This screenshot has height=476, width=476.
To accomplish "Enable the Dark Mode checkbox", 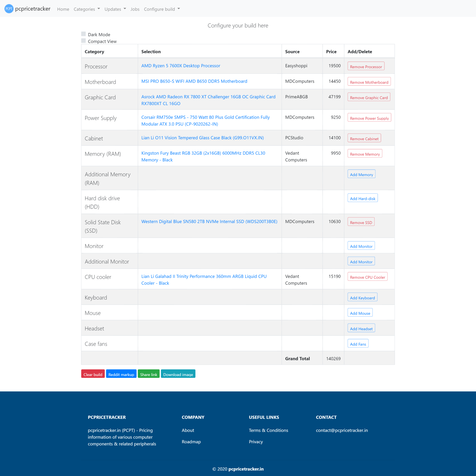I will pos(84,34).
